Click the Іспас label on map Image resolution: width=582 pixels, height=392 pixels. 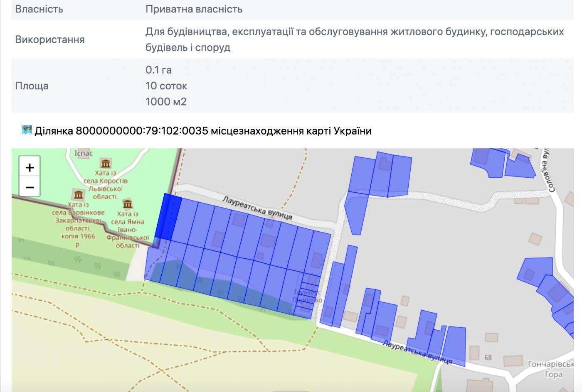(83, 153)
